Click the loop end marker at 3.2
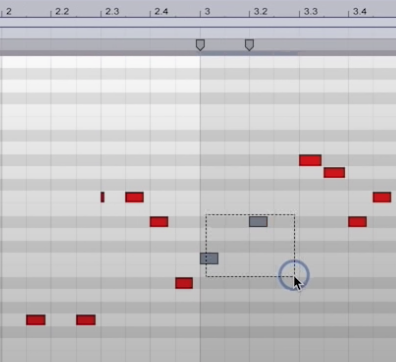The width and height of the screenshot is (396, 362). point(249,45)
